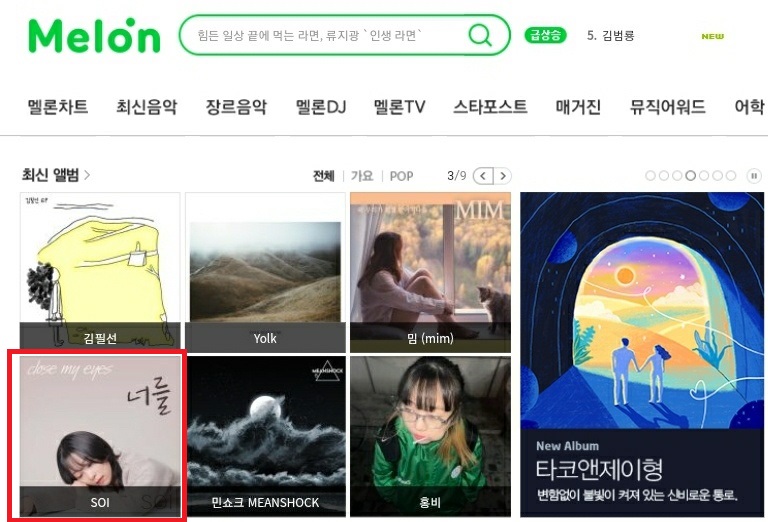Image resolution: width=768 pixels, height=522 pixels.
Task: Click the NEW badge icon
Action: pos(712,36)
